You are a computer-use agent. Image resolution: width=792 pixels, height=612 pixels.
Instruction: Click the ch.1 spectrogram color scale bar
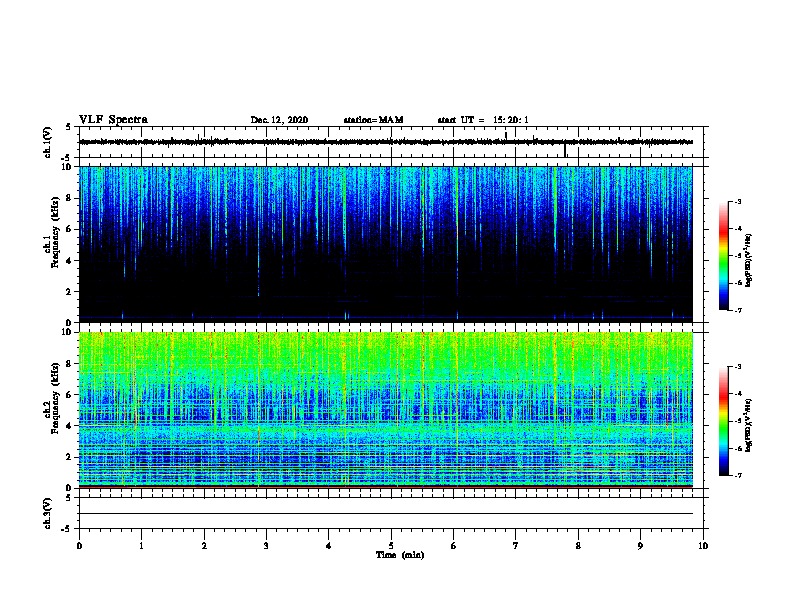723,256
